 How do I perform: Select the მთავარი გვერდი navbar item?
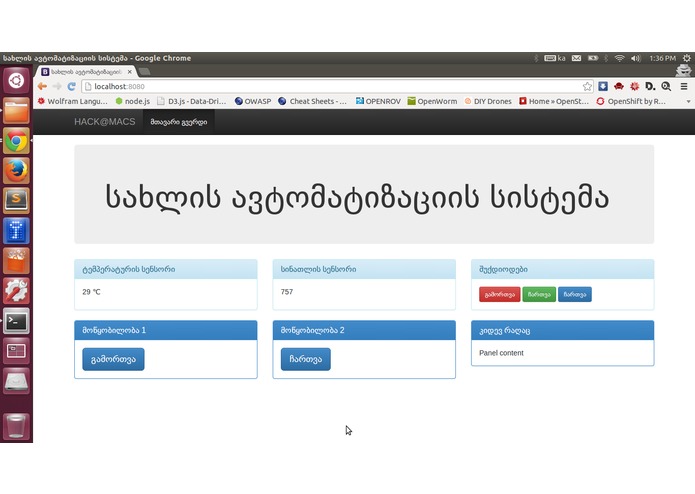[179, 122]
